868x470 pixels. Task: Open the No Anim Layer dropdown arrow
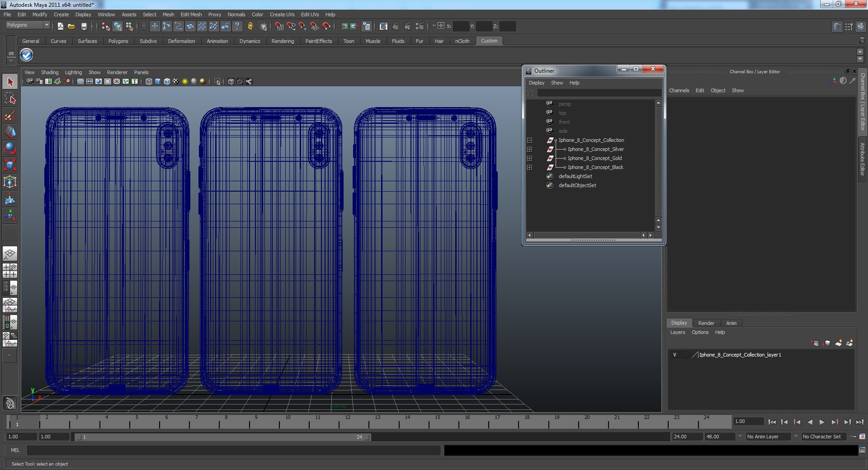740,437
